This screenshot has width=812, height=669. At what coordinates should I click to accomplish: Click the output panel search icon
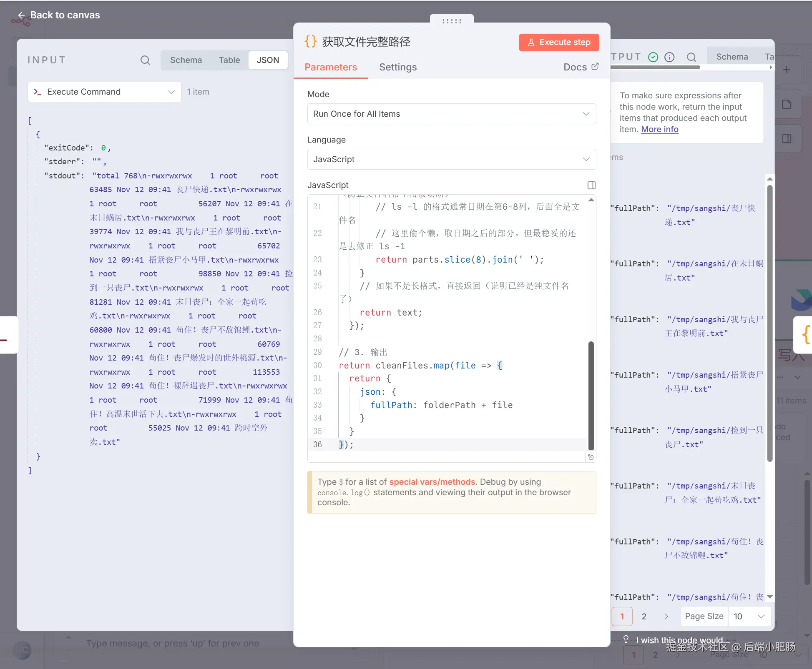point(691,57)
